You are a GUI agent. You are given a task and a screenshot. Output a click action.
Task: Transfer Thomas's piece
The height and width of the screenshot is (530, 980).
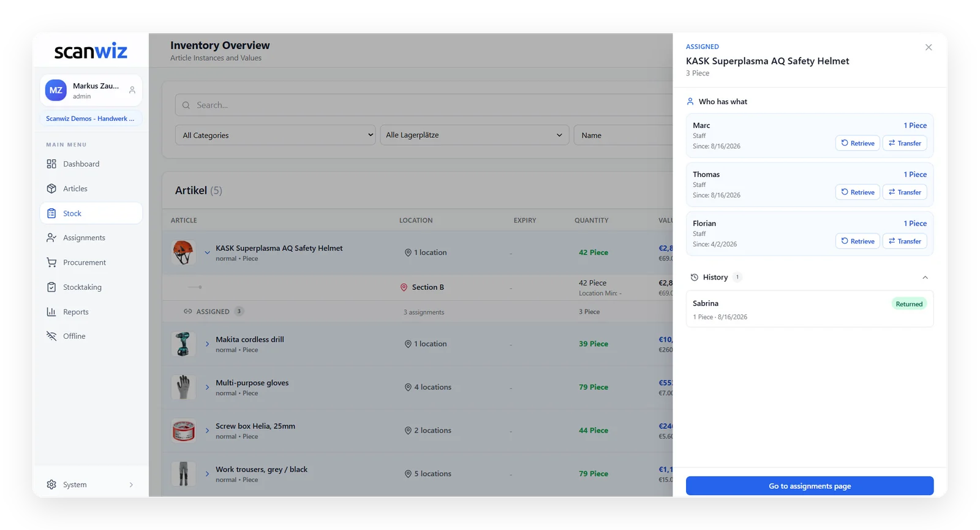tap(905, 192)
